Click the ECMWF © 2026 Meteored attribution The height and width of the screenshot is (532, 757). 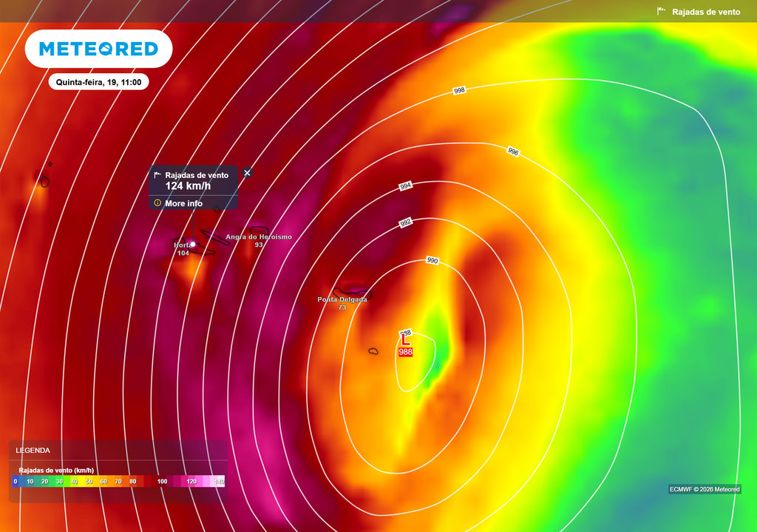coord(705,489)
